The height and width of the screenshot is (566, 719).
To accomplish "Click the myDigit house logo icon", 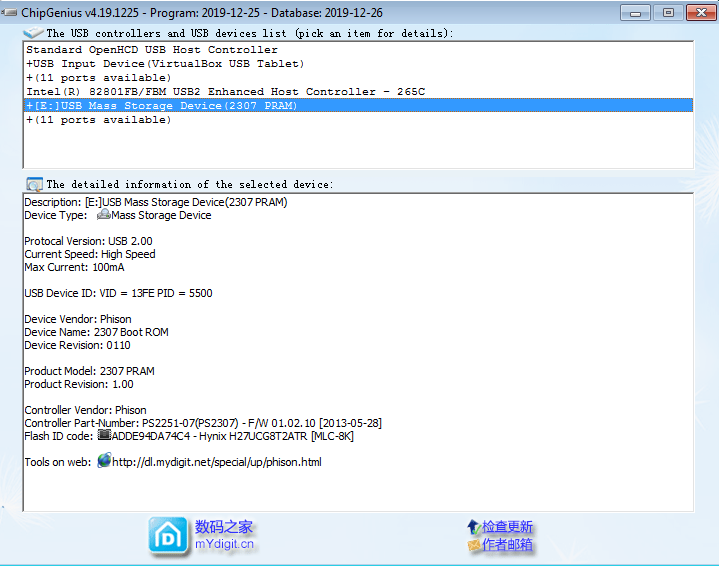I will coord(168,536).
